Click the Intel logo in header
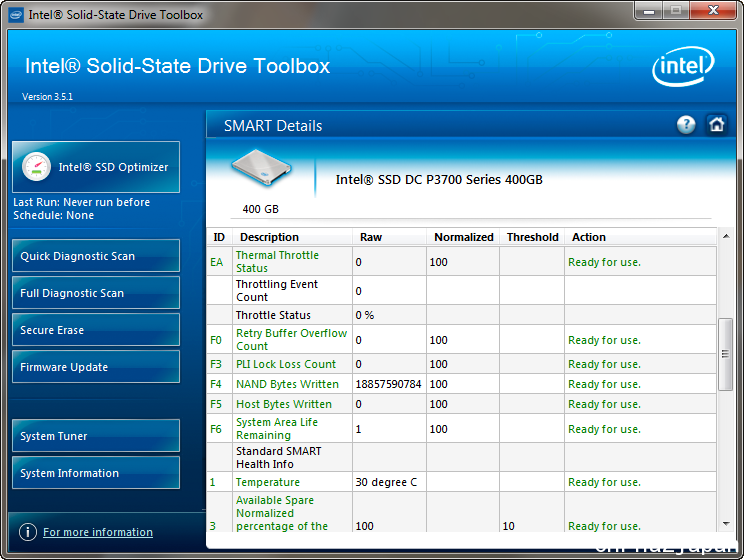This screenshot has width=744, height=560. click(x=683, y=66)
